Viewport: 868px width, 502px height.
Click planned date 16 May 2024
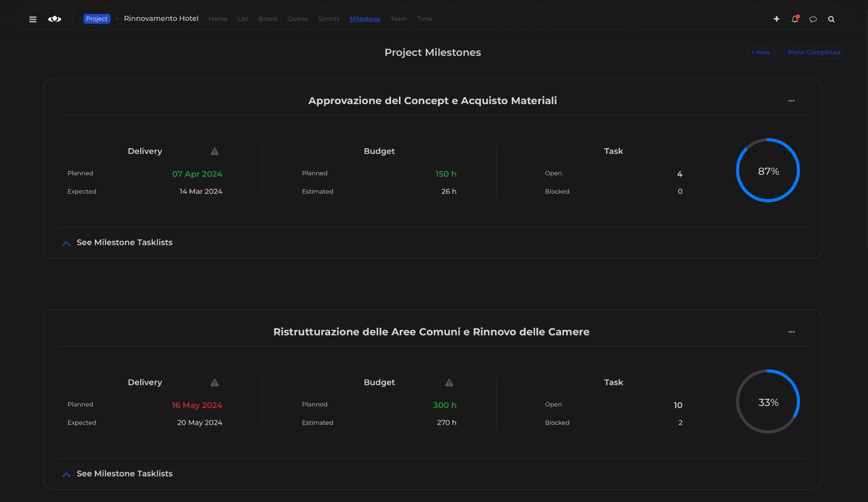197,405
